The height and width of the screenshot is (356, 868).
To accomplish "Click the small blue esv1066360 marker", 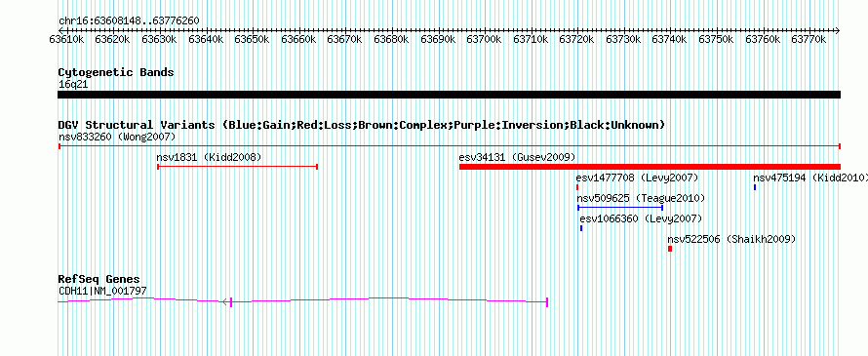I will click(581, 228).
